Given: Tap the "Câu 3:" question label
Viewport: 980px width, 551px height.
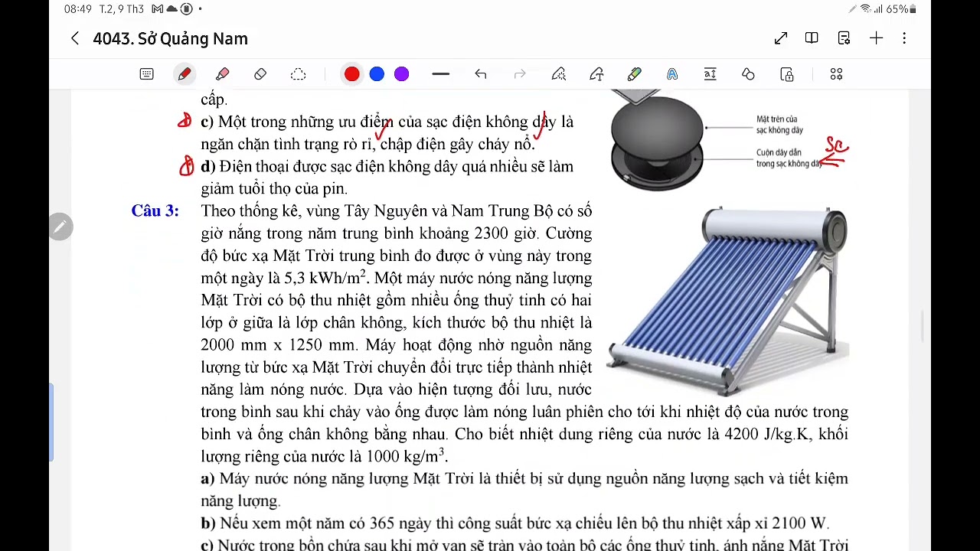Looking at the screenshot, I should pos(155,211).
